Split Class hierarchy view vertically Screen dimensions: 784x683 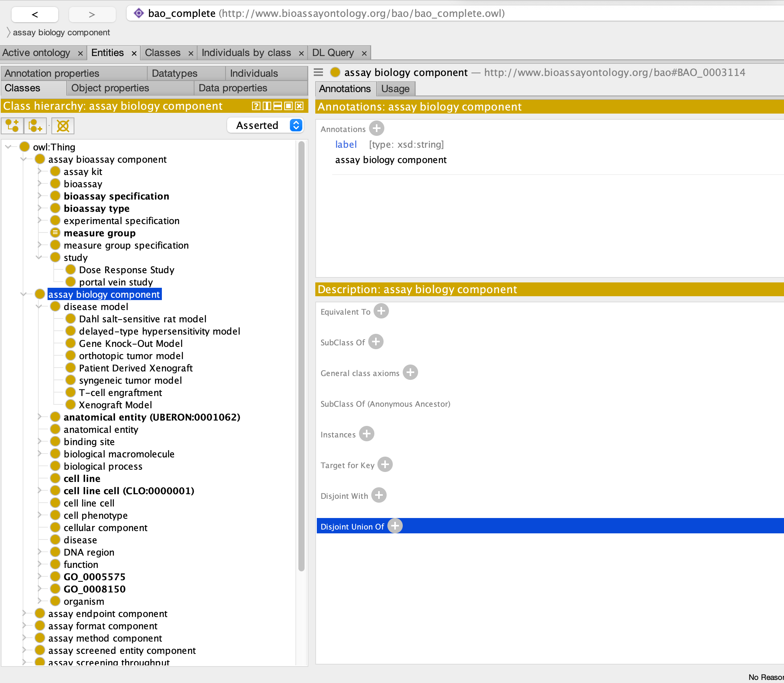(267, 106)
